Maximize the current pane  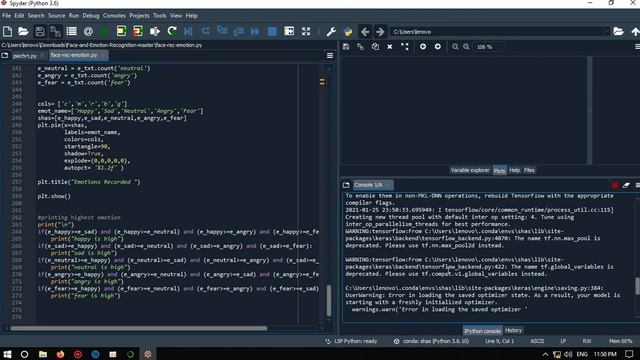(x=289, y=31)
